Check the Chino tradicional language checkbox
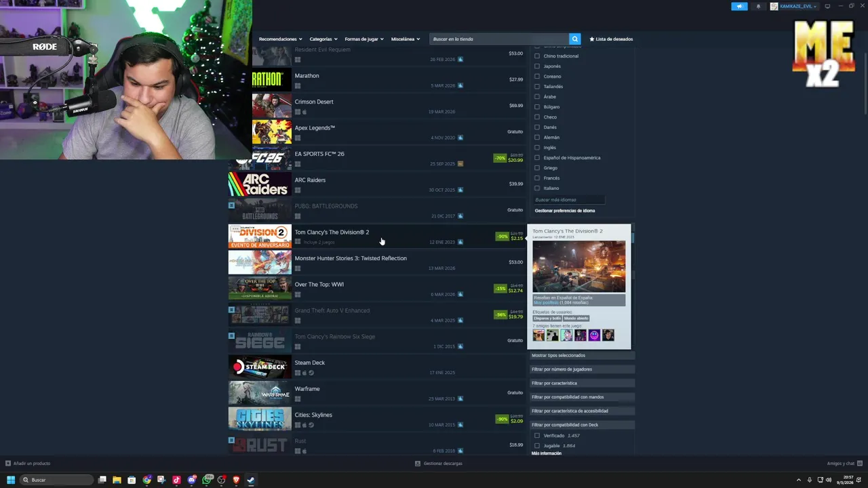868x488 pixels. coord(537,56)
